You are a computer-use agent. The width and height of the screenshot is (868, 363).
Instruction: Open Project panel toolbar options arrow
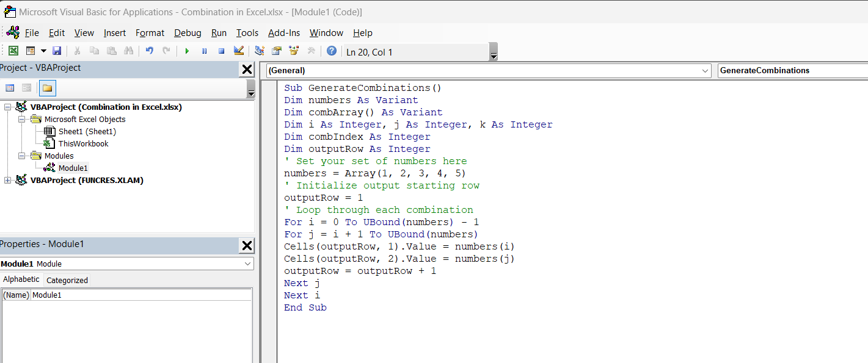(251, 89)
